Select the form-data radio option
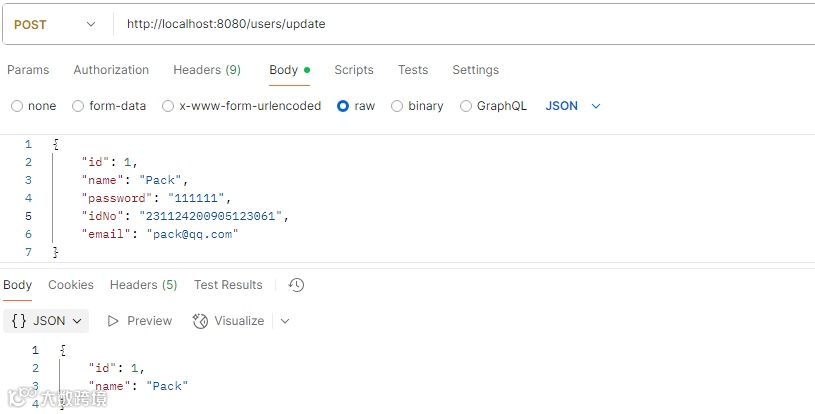The height and width of the screenshot is (414, 815). [x=77, y=106]
